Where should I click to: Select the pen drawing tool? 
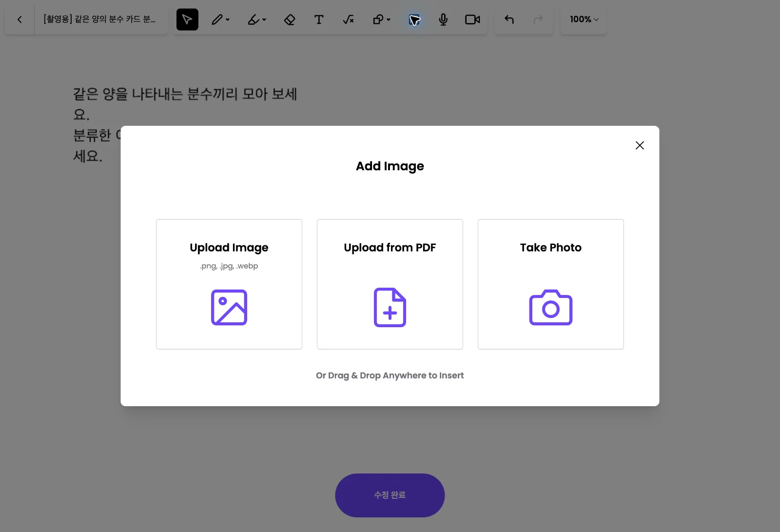tap(217, 20)
